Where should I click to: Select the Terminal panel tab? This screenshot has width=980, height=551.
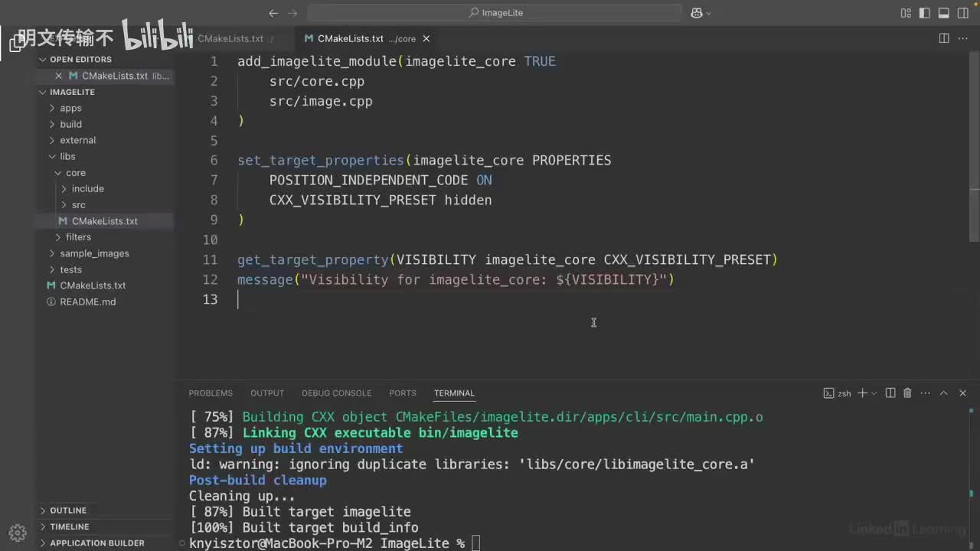[x=454, y=393]
